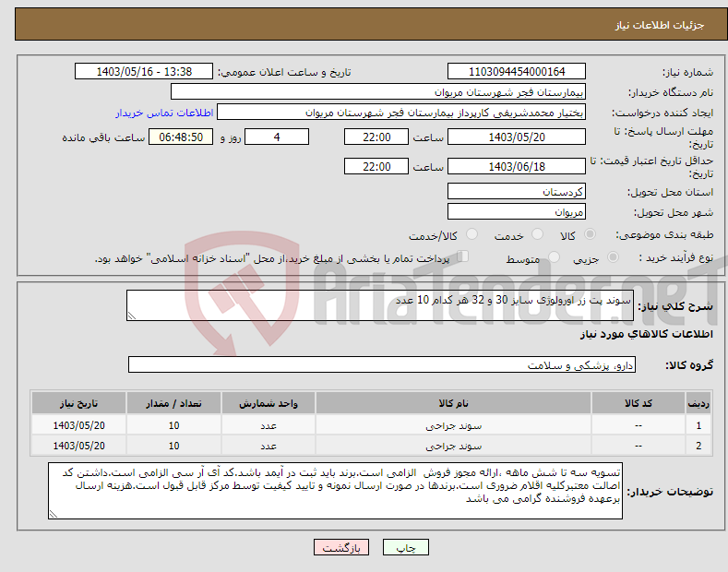Open the اطلاعات تماس خریدار link
The height and width of the screenshot is (572, 728).
tap(164, 113)
